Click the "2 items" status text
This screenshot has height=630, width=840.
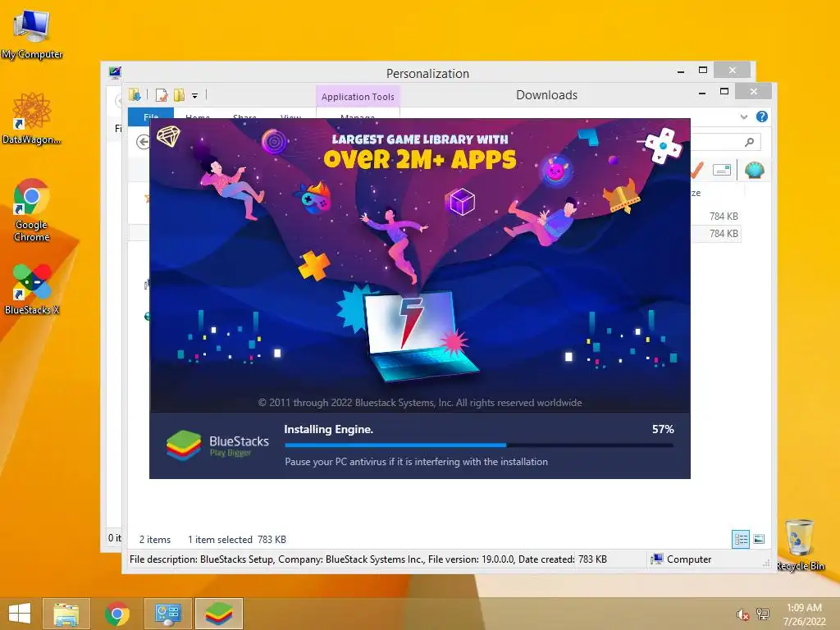pyautogui.click(x=155, y=540)
